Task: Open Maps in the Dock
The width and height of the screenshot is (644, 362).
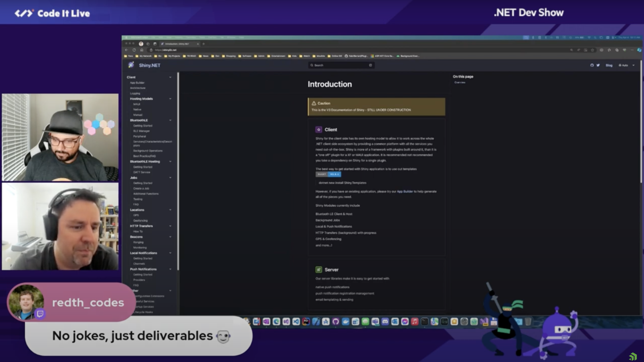Action: (435, 322)
